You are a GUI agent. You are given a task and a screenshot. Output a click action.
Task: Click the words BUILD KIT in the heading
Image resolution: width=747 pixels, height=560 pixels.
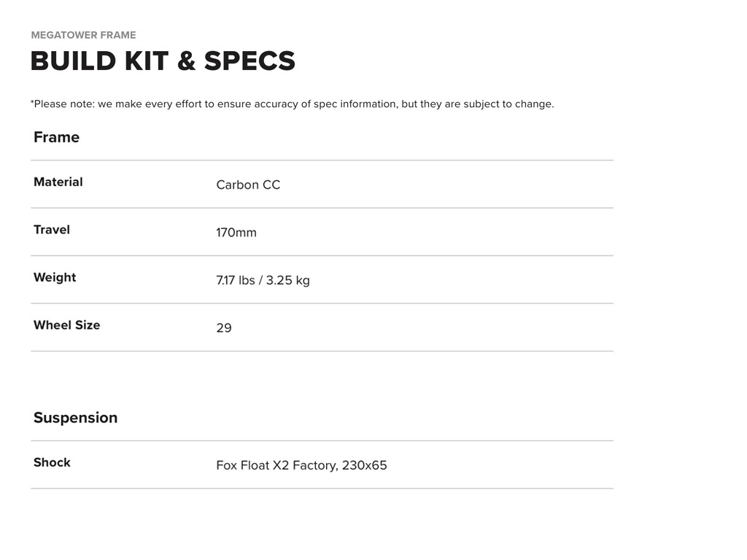tap(100, 61)
